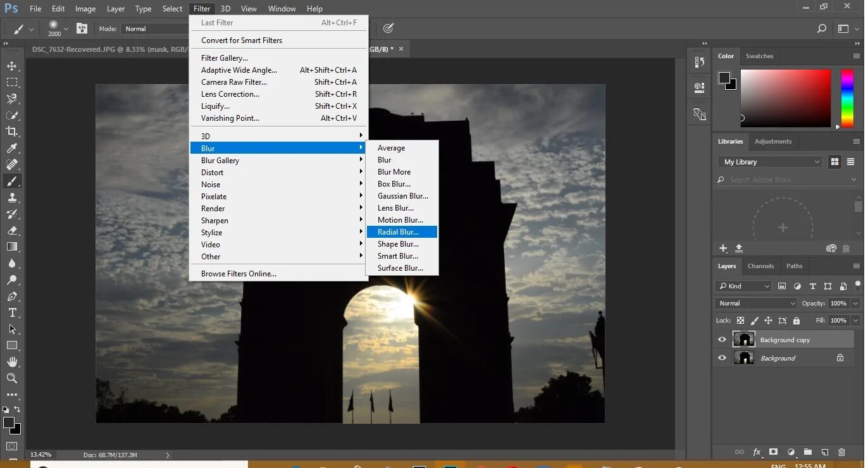Screen dimensions: 868x468
Task: Choose Motion Blur from the submenu
Action: coord(402,220)
